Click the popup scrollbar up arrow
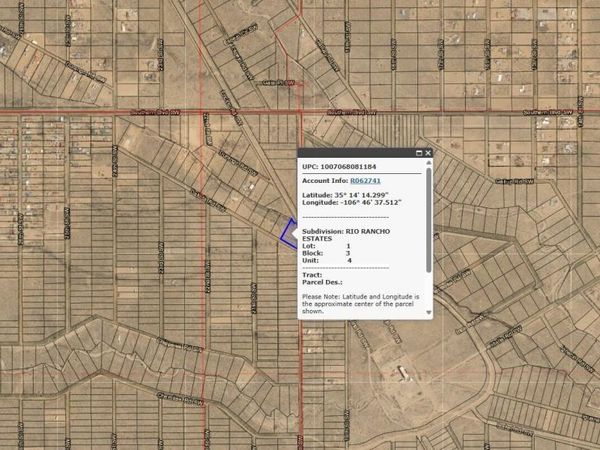Screen dimensions: 600x450 (429, 163)
